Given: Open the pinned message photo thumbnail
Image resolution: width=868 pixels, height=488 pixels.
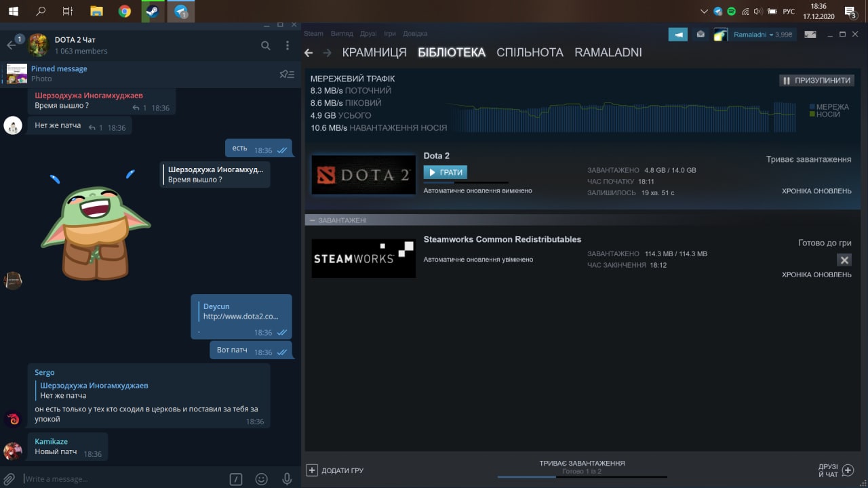Looking at the screenshot, I should (x=17, y=74).
